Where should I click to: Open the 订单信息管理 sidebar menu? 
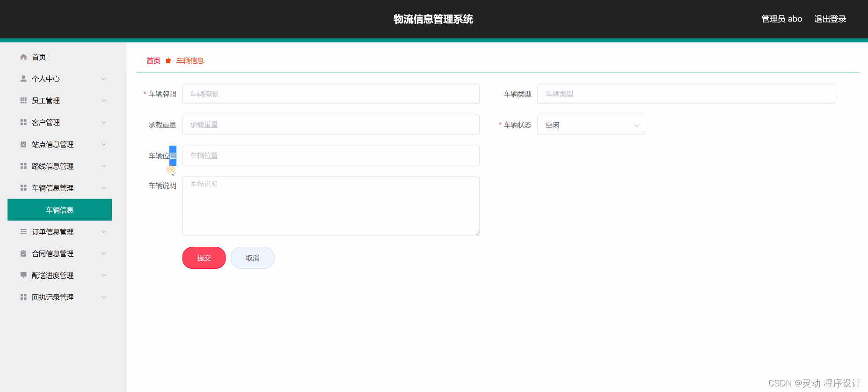pyautogui.click(x=59, y=231)
